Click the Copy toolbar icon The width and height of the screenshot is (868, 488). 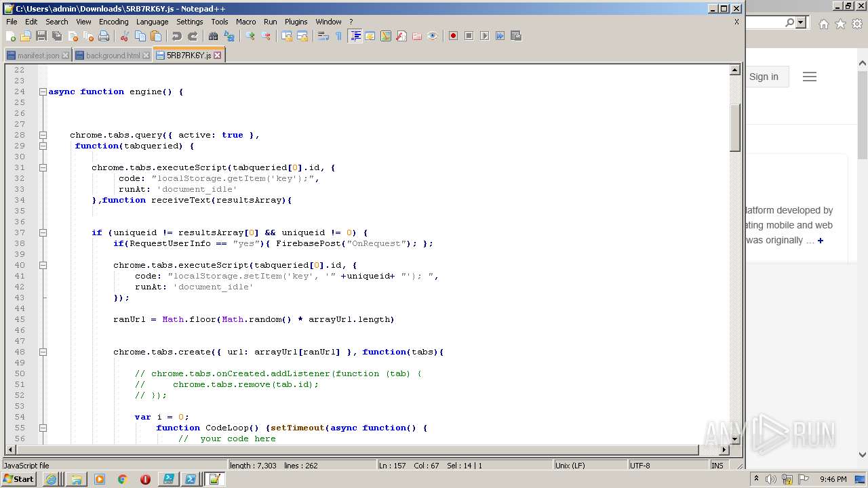(x=140, y=36)
